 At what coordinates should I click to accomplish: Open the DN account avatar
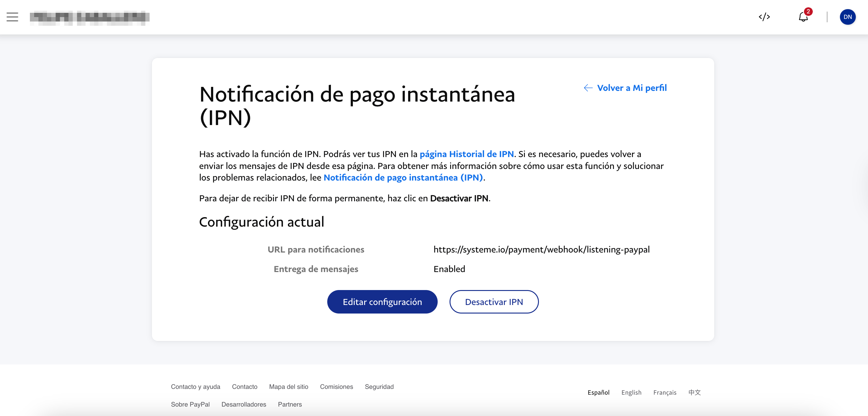click(x=847, y=17)
